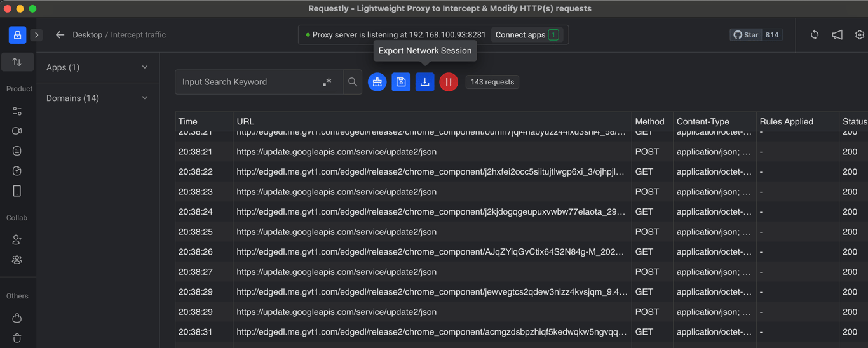Select the 20:38:29 update.googleapis.com POST row
Image resolution: width=868 pixels, height=348 pixels.
pyautogui.click(x=522, y=312)
